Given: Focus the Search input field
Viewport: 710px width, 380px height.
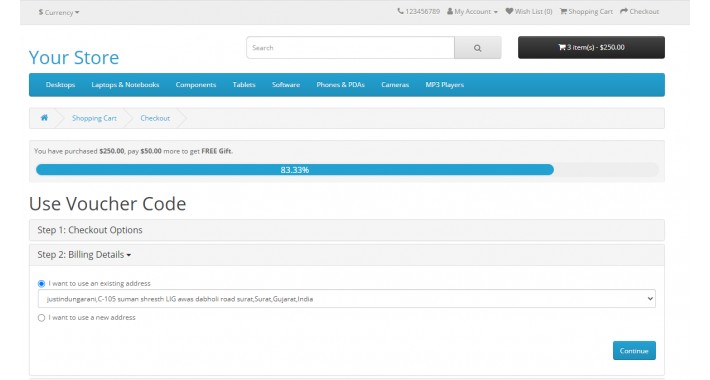Looking at the screenshot, I should (x=350, y=48).
